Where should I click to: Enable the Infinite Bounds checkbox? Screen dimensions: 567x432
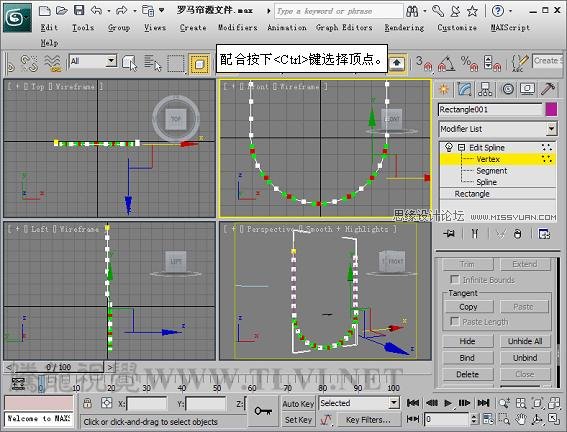click(454, 279)
